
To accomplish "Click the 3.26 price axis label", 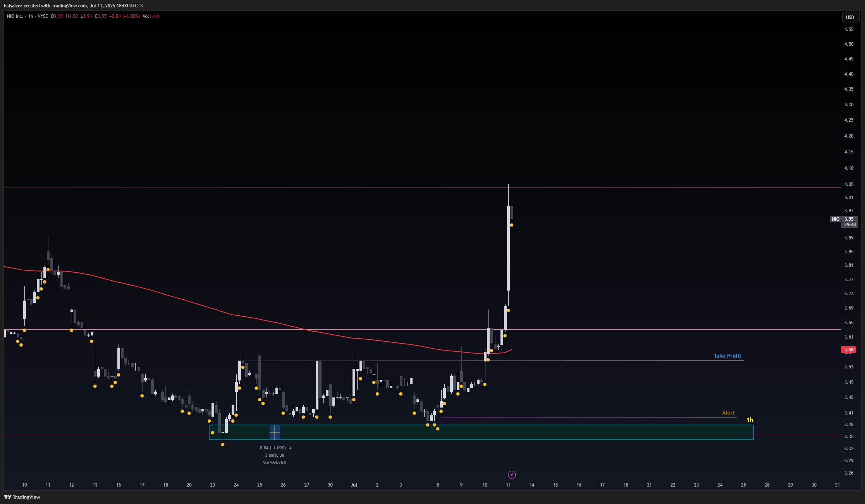I will tap(849, 473).
